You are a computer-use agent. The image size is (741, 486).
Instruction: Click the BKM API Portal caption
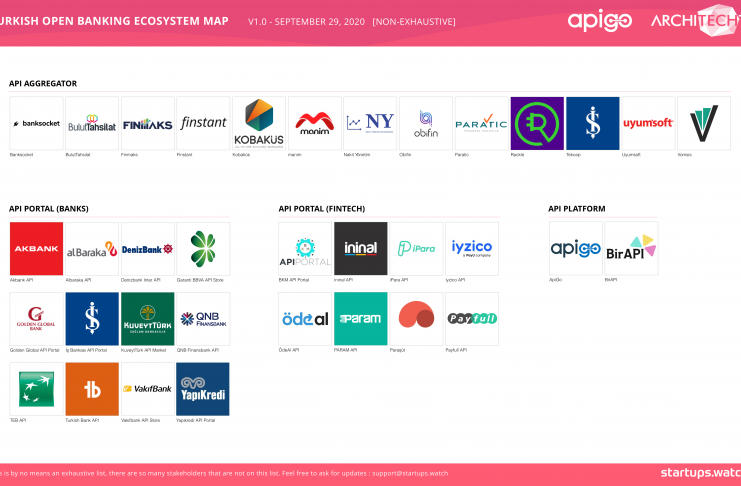coord(294,280)
